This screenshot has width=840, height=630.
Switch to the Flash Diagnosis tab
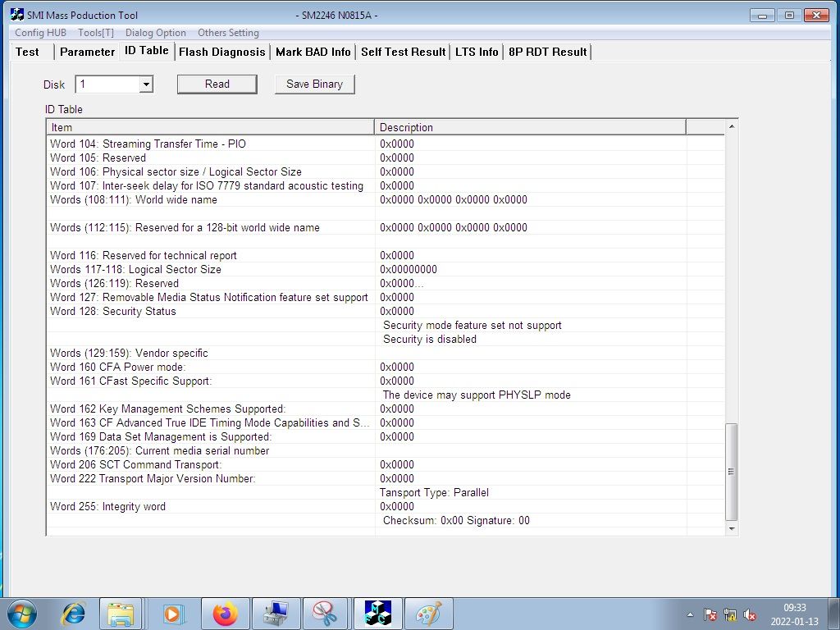[x=221, y=52]
